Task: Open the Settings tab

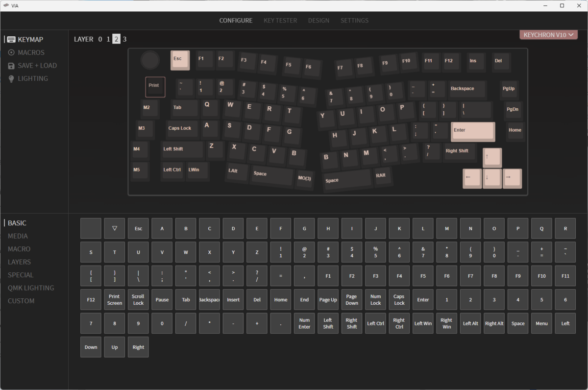Action: tap(354, 21)
